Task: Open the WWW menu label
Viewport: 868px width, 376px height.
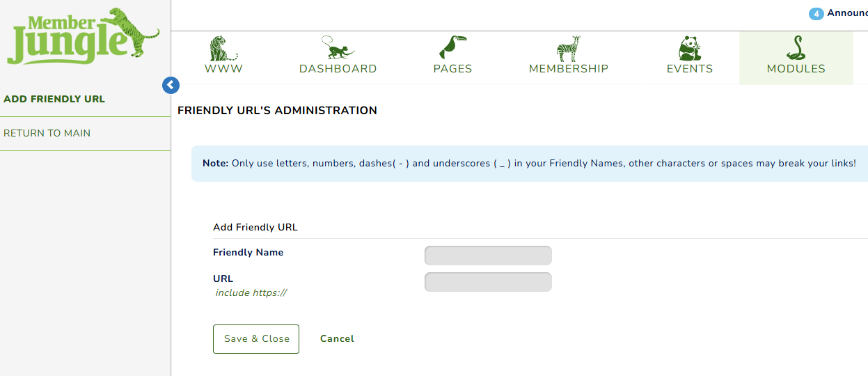Action: [x=223, y=69]
